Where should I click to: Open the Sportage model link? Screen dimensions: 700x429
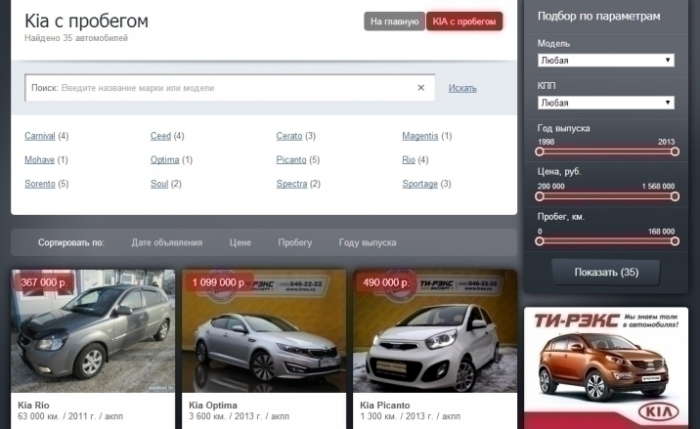click(420, 184)
